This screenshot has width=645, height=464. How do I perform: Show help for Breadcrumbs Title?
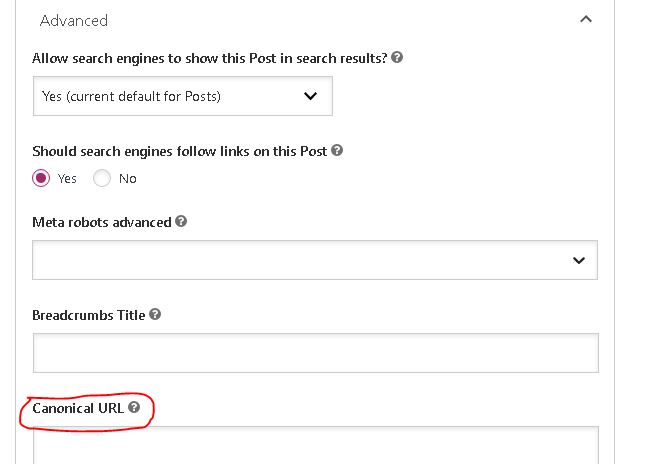[155, 314]
